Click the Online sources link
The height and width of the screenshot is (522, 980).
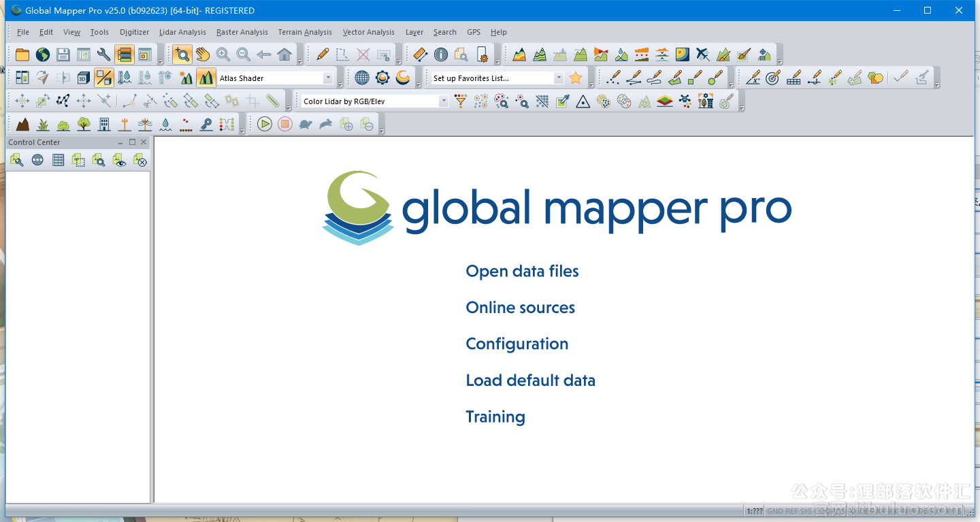pos(520,308)
